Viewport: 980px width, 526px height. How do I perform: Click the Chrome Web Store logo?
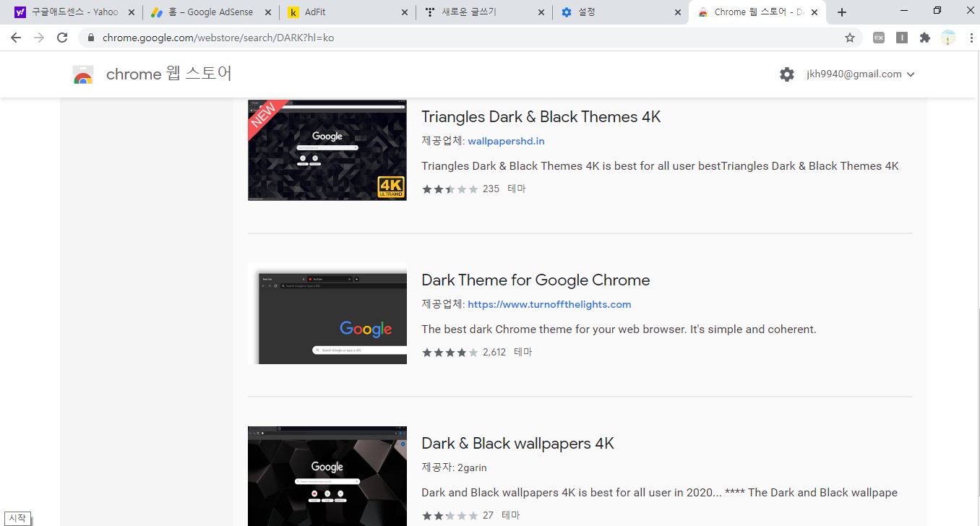pos(83,74)
